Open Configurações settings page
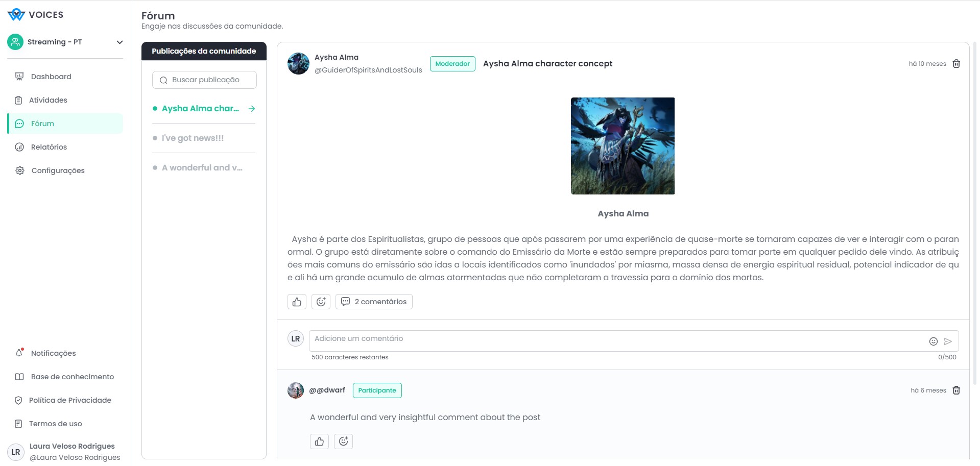This screenshot has height=466, width=980. coord(58,170)
